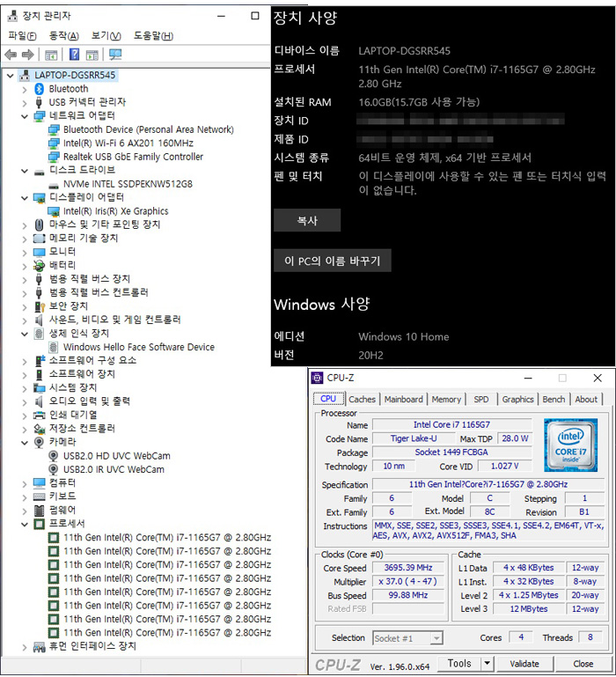Click the Intel Core i7 logo in CPU-Z
The image size is (616, 677).
570,445
